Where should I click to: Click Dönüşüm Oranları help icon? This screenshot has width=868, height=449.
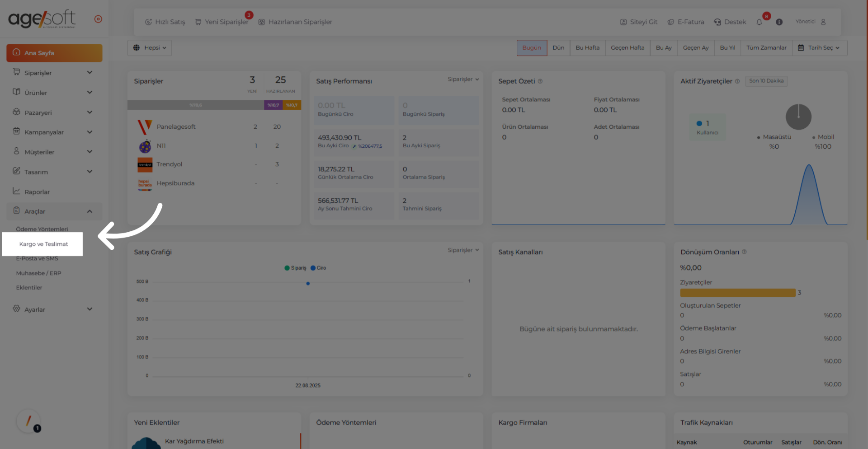[744, 252]
